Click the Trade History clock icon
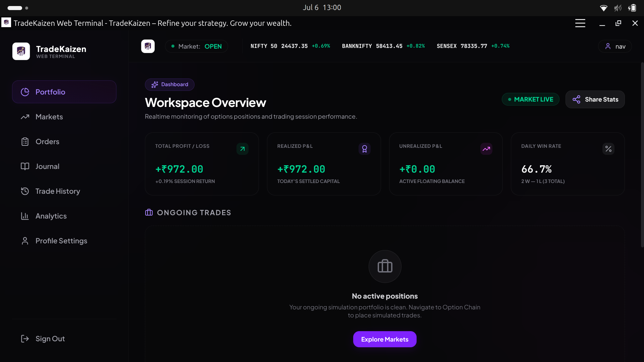This screenshot has width=644, height=362. [x=25, y=191]
